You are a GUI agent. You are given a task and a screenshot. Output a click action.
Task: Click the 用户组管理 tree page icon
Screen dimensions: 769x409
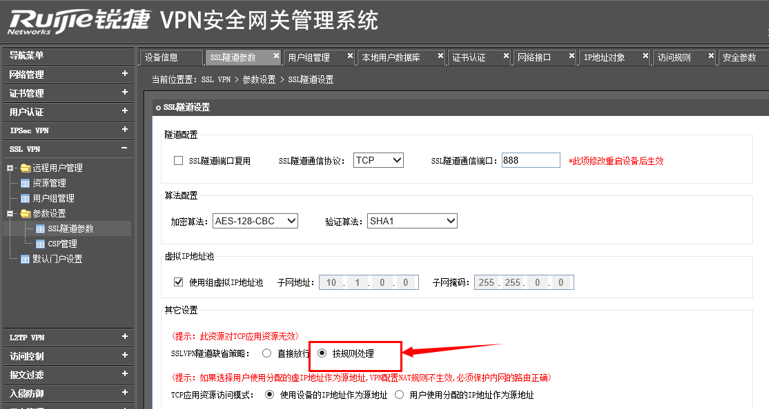pyautogui.click(x=25, y=198)
